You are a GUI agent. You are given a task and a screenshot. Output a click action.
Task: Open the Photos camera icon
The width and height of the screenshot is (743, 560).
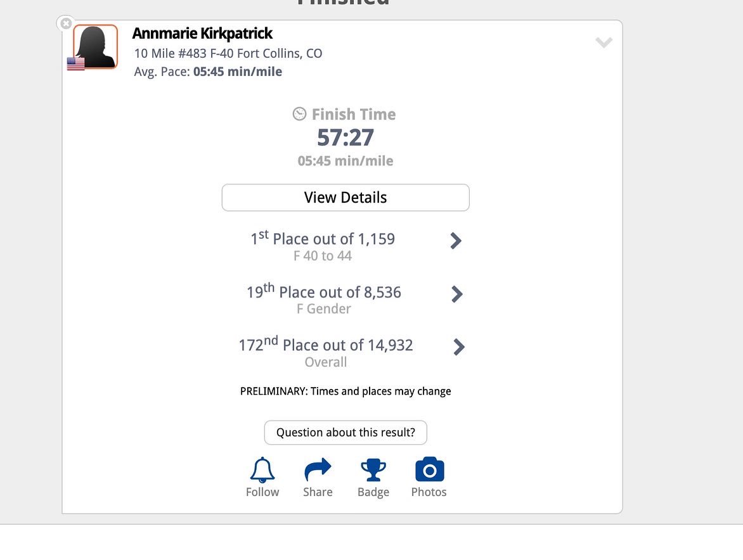tap(429, 469)
